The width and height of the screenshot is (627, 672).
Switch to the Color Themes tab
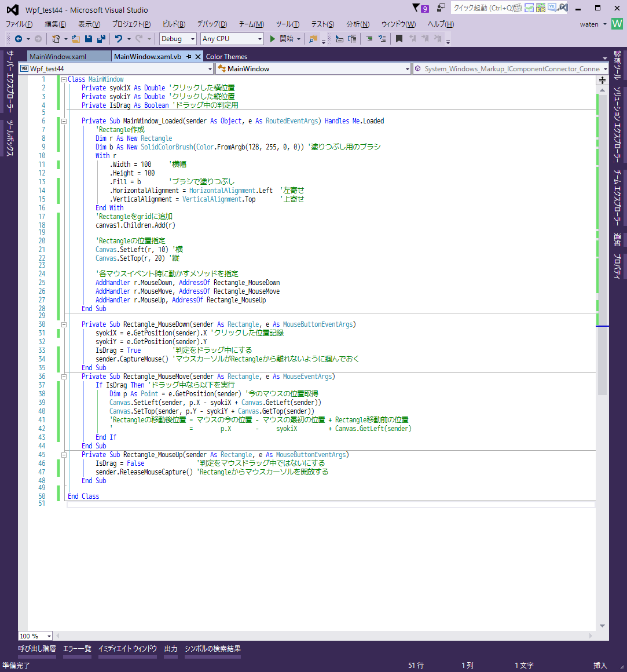226,57
